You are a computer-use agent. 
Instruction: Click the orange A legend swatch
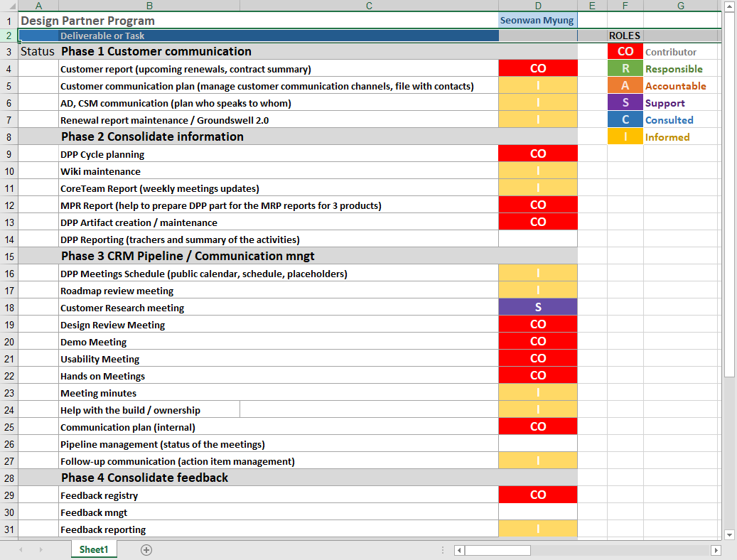click(625, 85)
